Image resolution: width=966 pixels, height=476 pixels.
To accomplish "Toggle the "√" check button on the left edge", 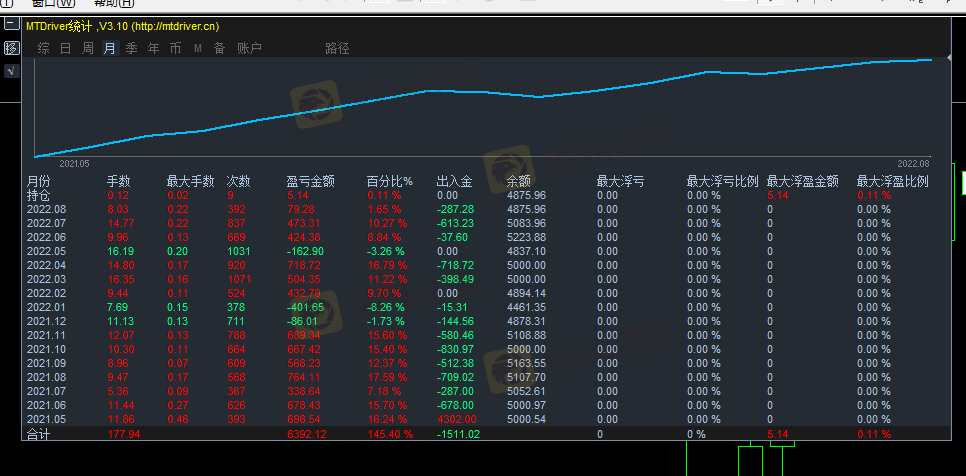I will coord(11,71).
